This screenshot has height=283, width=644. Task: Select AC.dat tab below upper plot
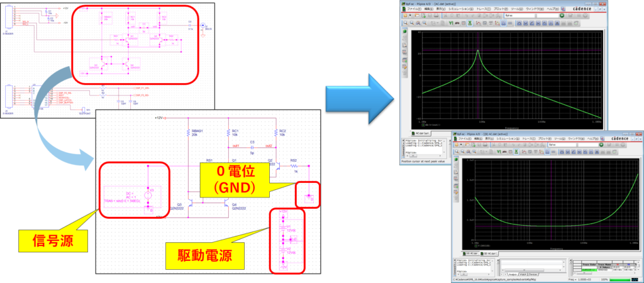[421, 133]
